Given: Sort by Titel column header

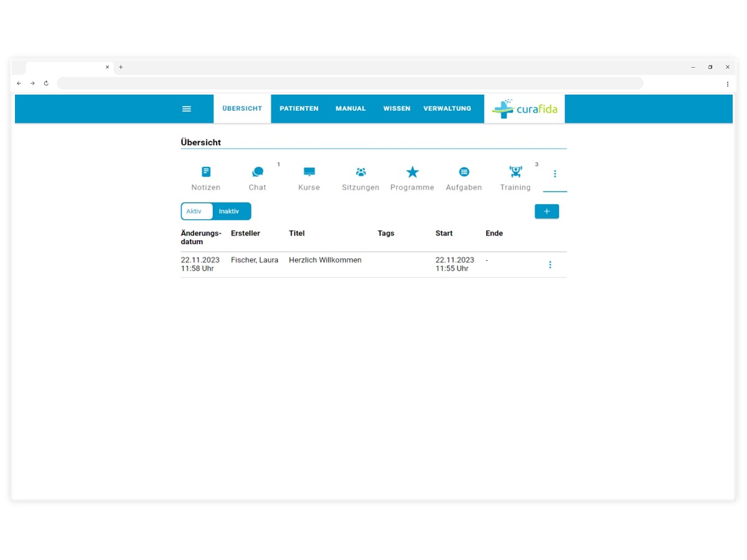Looking at the screenshot, I should tap(297, 233).
